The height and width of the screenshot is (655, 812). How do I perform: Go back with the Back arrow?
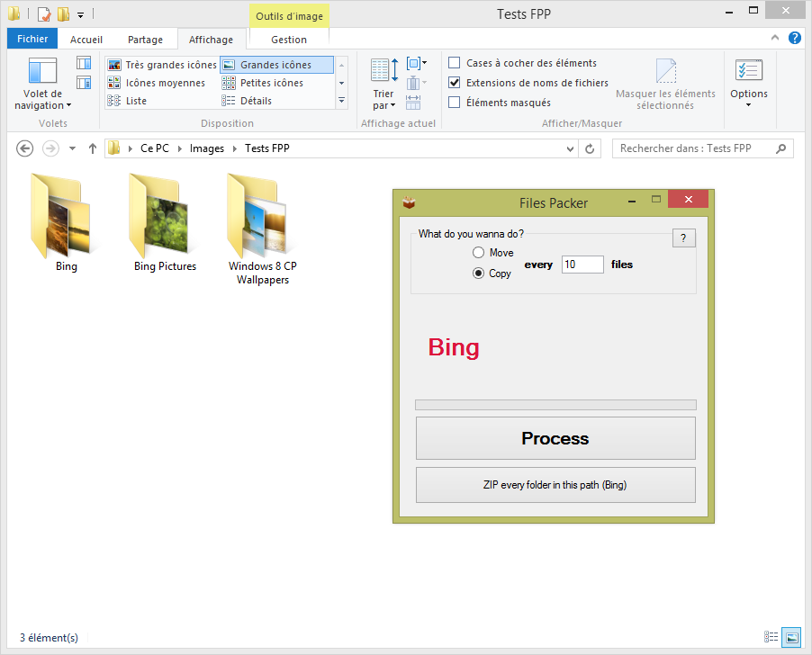pos(25,148)
